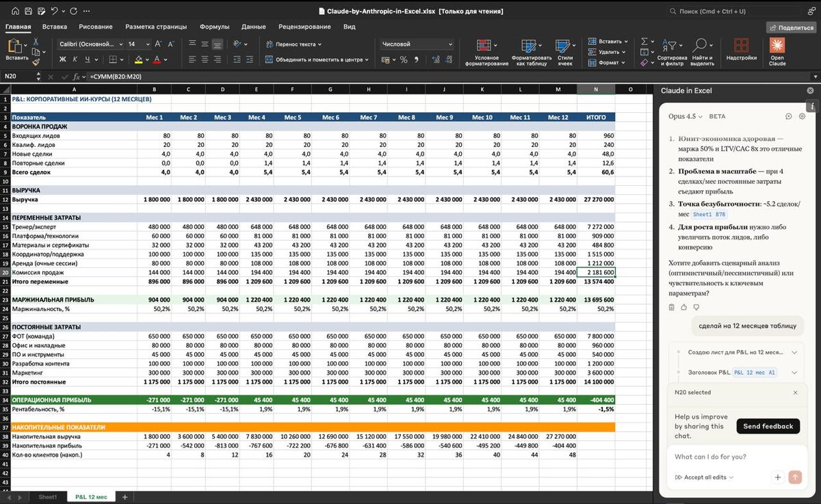
Task: Click the AutoSum sigma icon
Action: pos(644,42)
